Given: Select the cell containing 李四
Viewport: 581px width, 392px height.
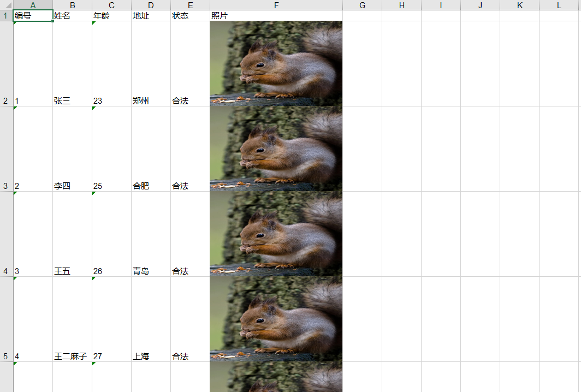Looking at the screenshot, I should [x=72, y=149].
